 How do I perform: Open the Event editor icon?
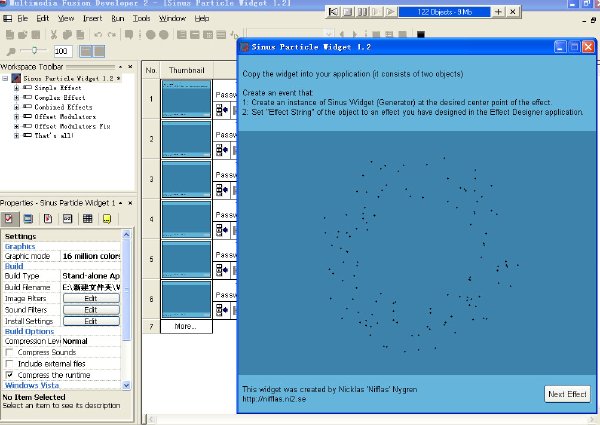(x=208, y=35)
